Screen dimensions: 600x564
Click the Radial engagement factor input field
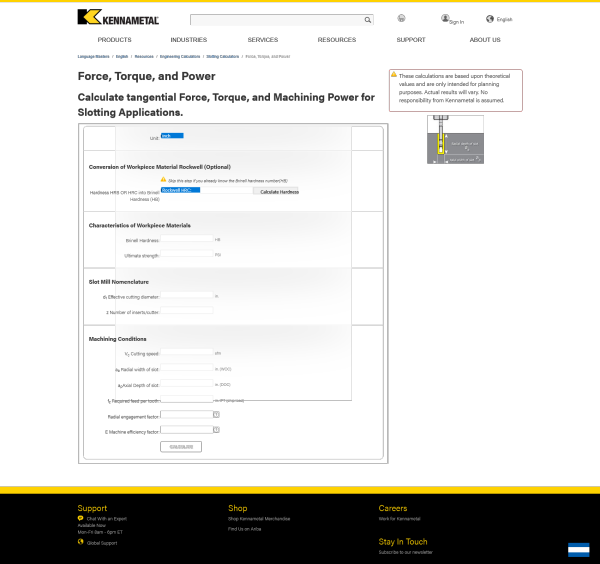point(187,415)
